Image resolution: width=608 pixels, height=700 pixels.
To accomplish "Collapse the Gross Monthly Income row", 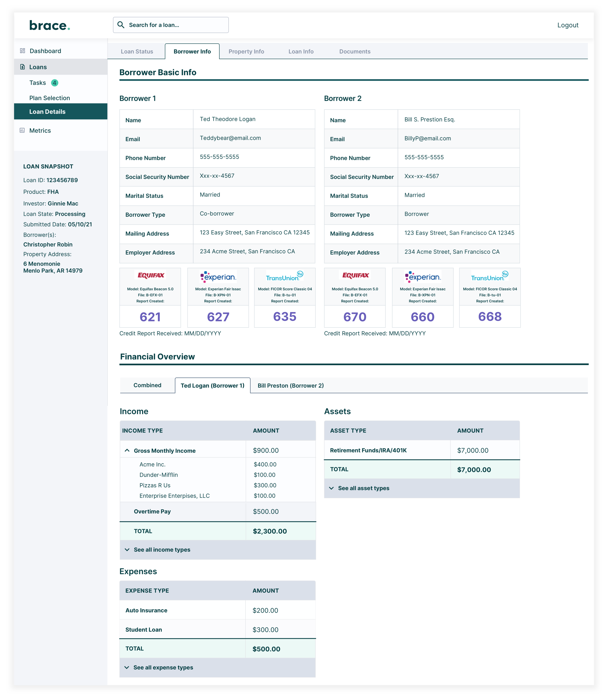I will click(127, 450).
